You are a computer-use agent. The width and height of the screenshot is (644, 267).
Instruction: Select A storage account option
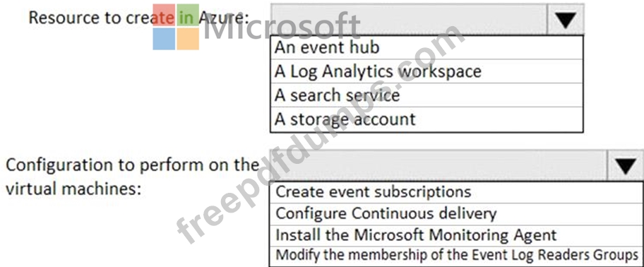point(427,119)
